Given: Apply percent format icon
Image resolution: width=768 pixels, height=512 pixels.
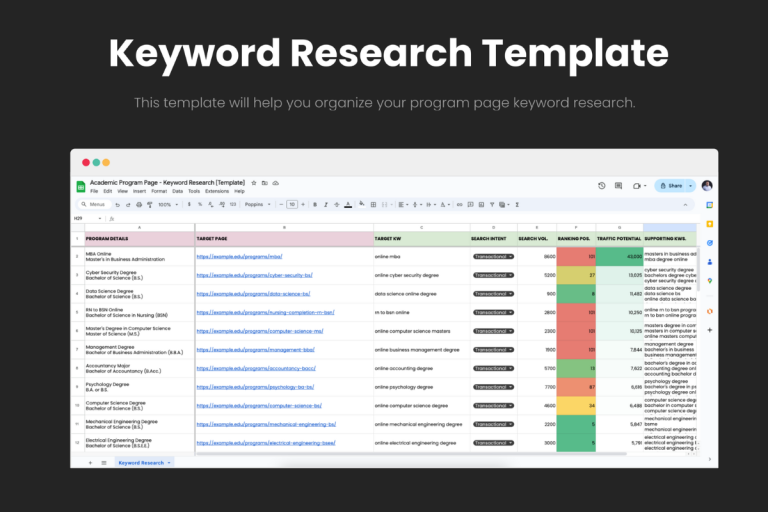Looking at the screenshot, I should click(200, 205).
